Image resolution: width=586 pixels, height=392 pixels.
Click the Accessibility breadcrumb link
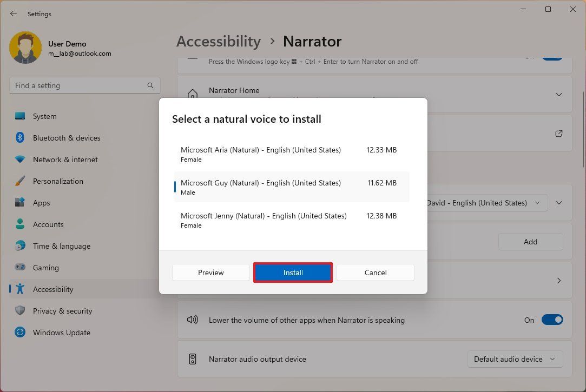[x=218, y=41]
